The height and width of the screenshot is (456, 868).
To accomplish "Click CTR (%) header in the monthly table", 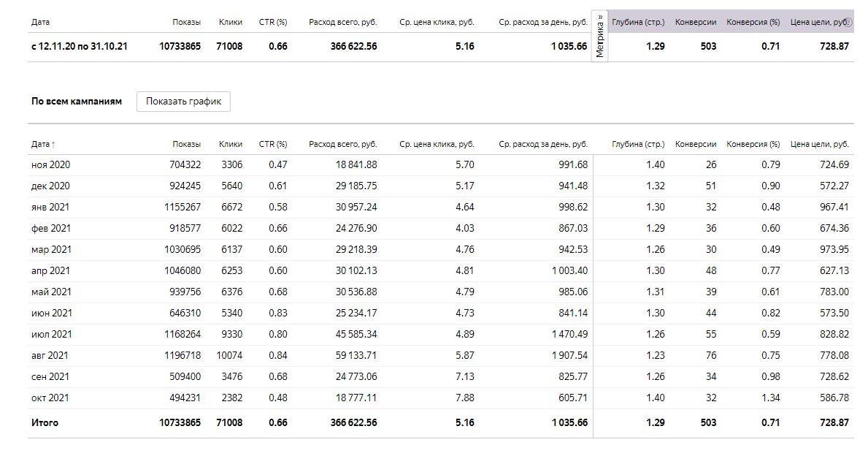I will coord(273,145).
